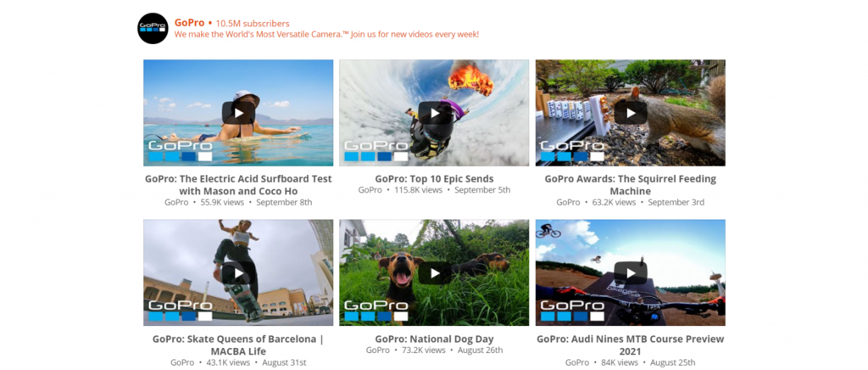Play the Audi Nines MTB Course video
The image size is (868, 370).
tap(631, 273)
